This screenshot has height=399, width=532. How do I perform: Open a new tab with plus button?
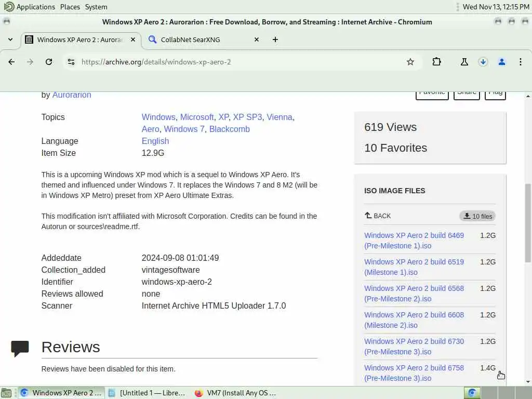(x=275, y=39)
